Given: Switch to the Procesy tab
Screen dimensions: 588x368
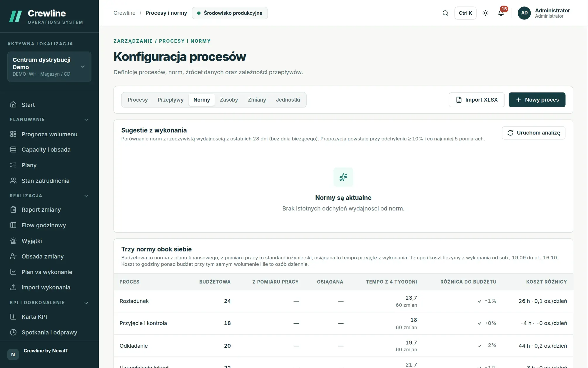Looking at the screenshot, I should pos(138,100).
